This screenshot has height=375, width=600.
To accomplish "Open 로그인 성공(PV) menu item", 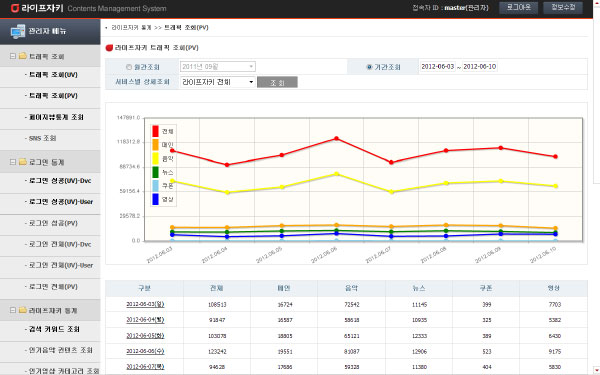I will click(53, 223).
